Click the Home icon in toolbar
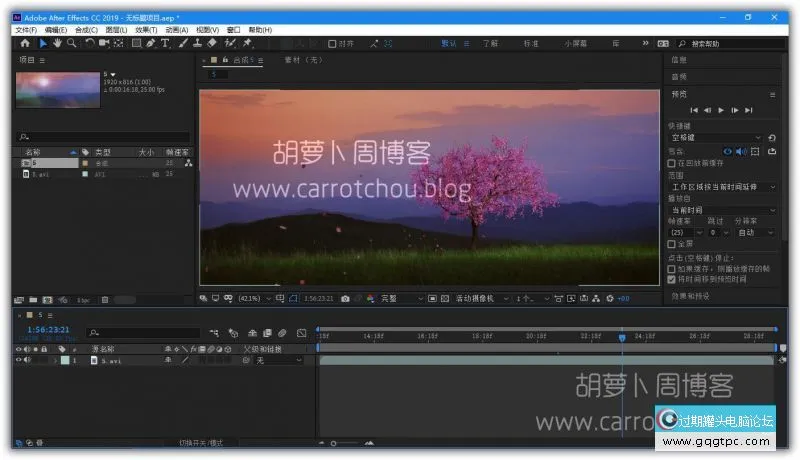 pos(25,43)
